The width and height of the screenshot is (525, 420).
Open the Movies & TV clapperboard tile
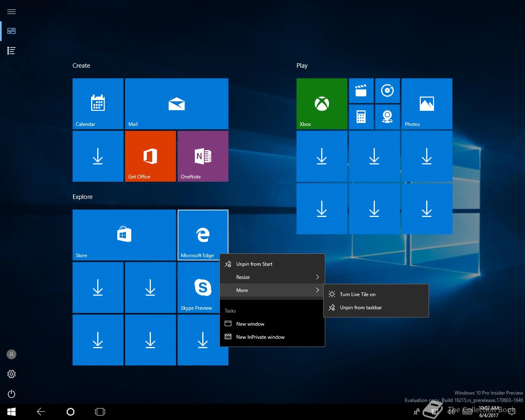tap(361, 91)
